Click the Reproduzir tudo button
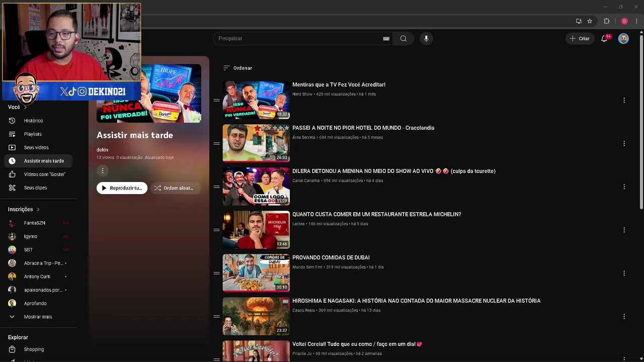 point(122,188)
